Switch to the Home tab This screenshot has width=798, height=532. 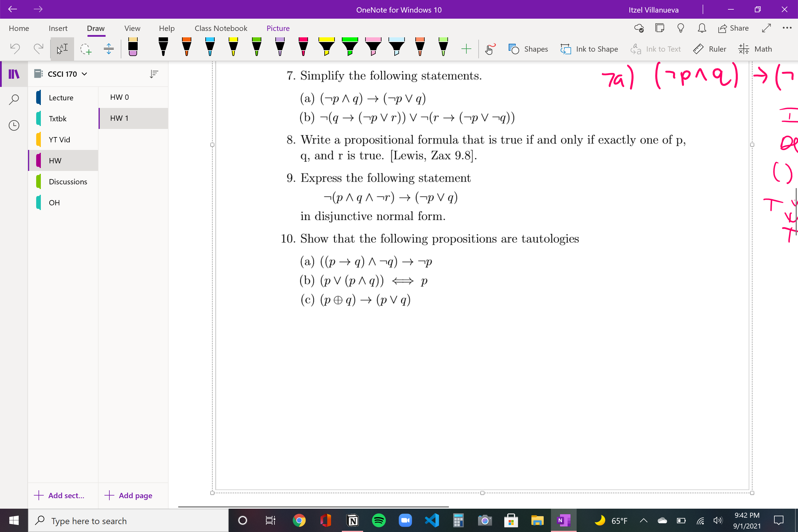(x=19, y=28)
